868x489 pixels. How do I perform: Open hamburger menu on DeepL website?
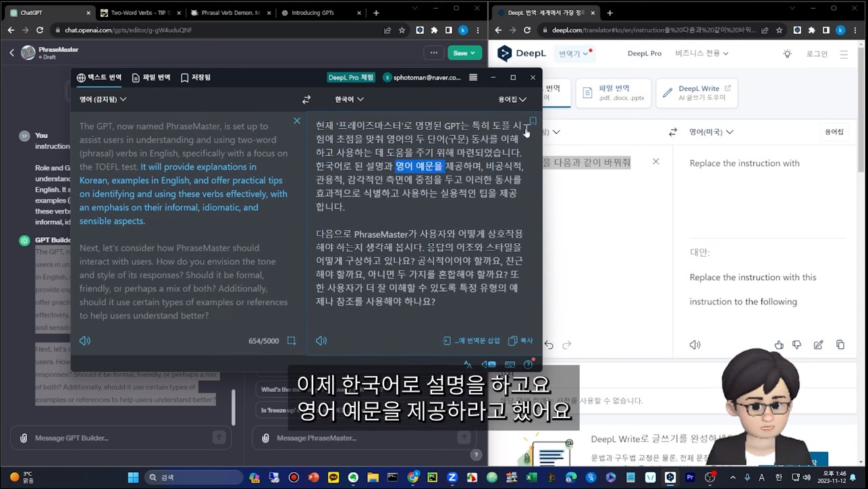844,54
